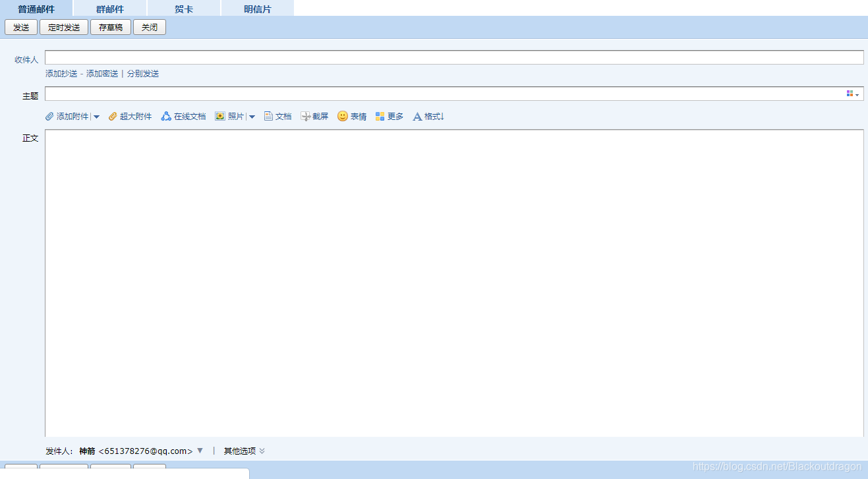Screen dimensions: 868x479
Task: Click the Photo (照片) picture icon
Action: pos(220,117)
